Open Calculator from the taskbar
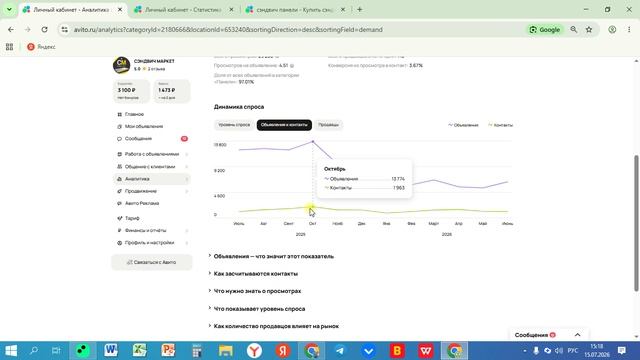Viewport: 640px width, 360px height. click(197, 351)
